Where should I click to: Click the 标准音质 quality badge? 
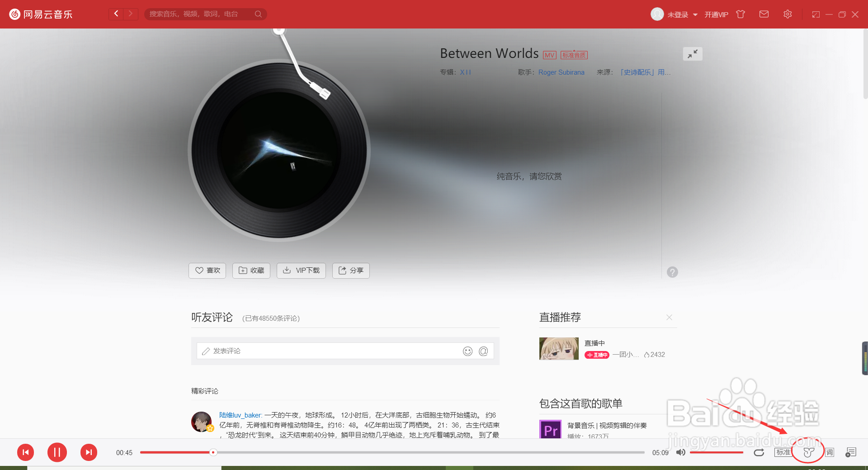[x=574, y=55]
